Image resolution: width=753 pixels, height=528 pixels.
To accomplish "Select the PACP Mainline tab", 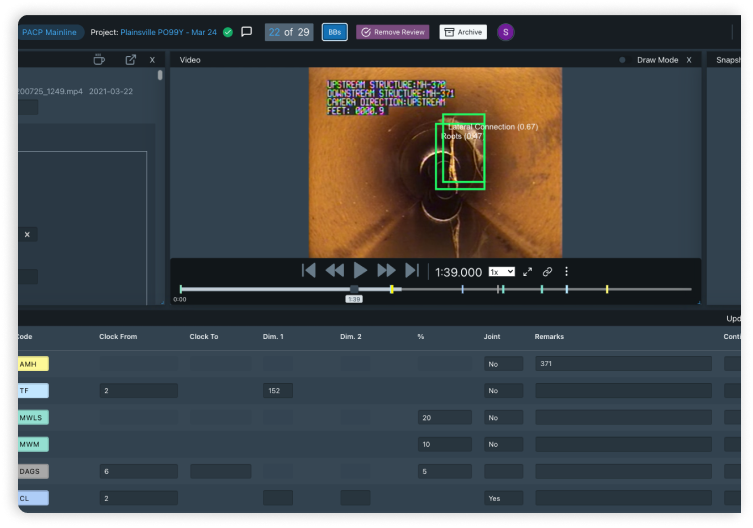I will 49,32.
